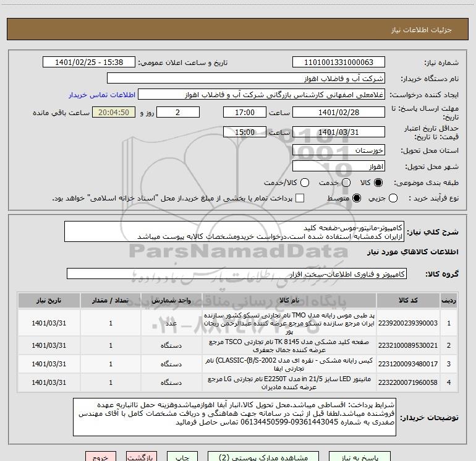476x461 pixels.
Task: Click the requester field غلامعلی اصفهانی
Action: (x=261, y=95)
